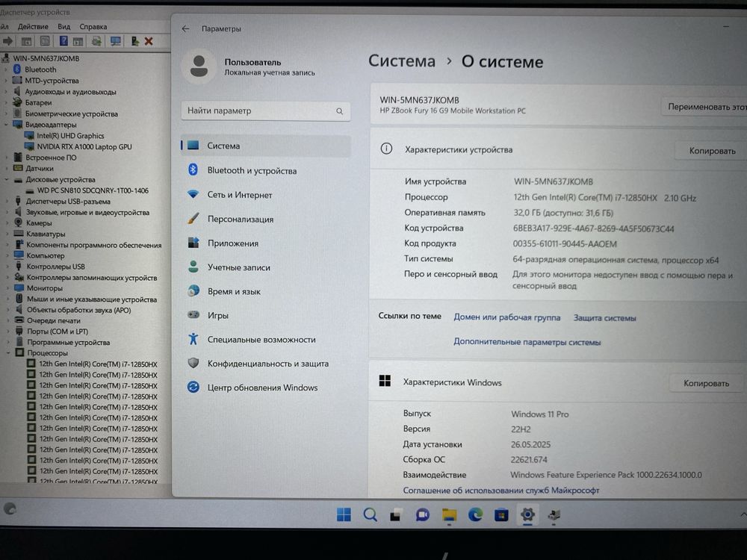Open Microsoft Store from the taskbar
The height and width of the screenshot is (560, 747).
coord(501,514)
